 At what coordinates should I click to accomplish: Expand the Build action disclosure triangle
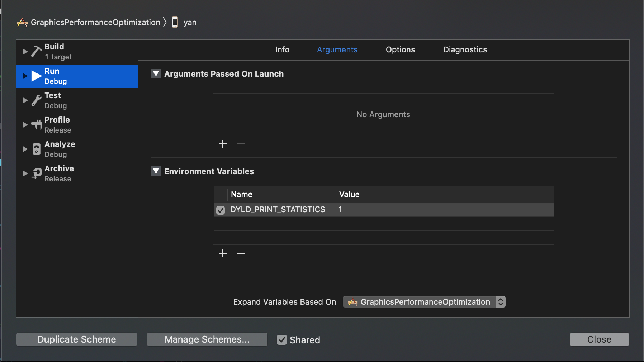point(25,52)
